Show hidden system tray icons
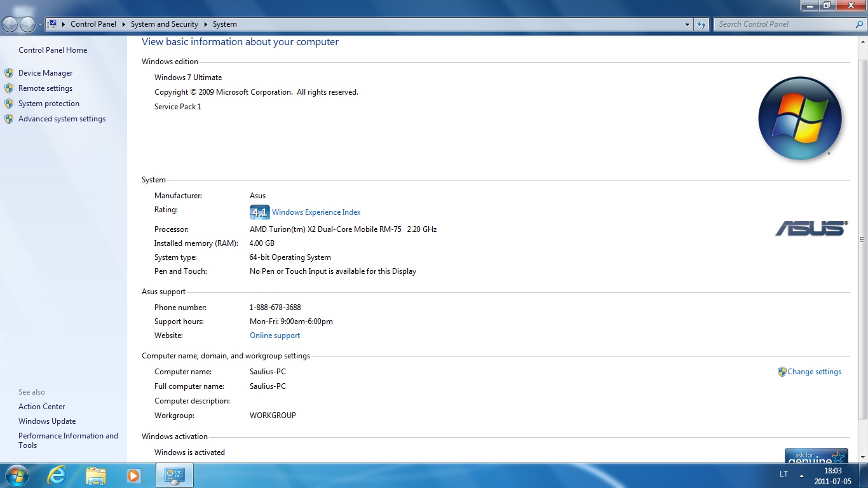868x488 pixels. click(801, 475)
